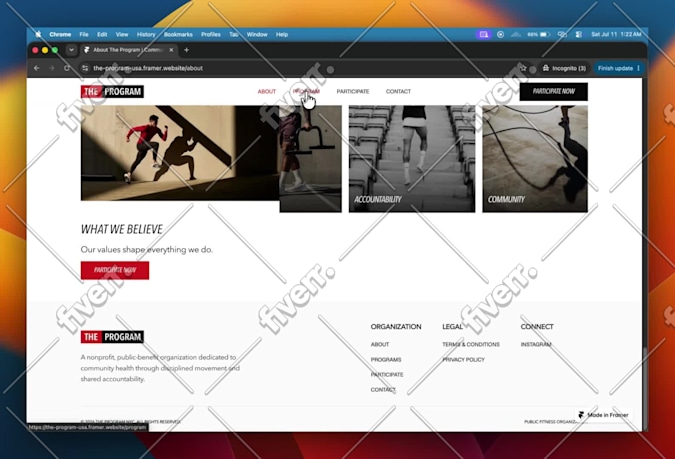Viewport: 675px width, 459px height.
Task: Click the kettlebell image card
Action: click(x=310, y=158)
